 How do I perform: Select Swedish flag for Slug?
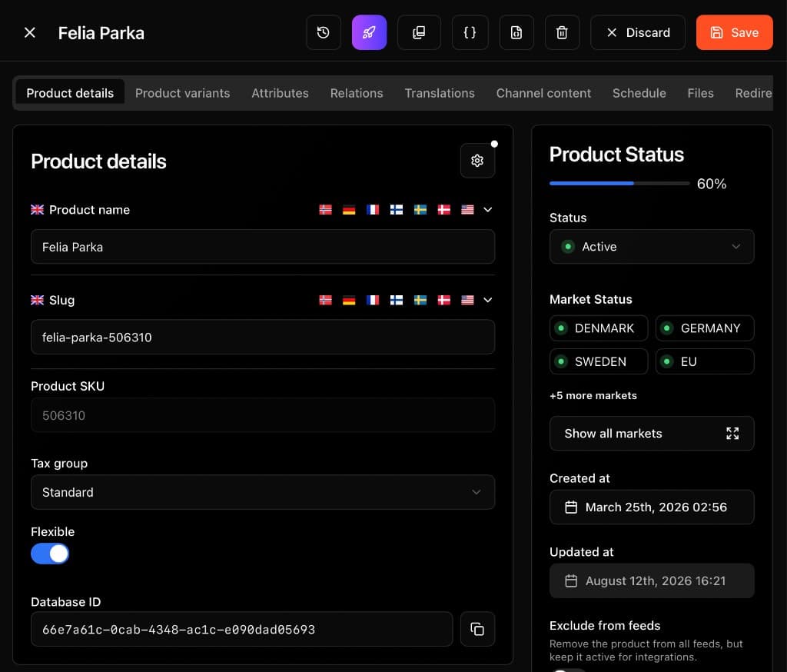420,300
